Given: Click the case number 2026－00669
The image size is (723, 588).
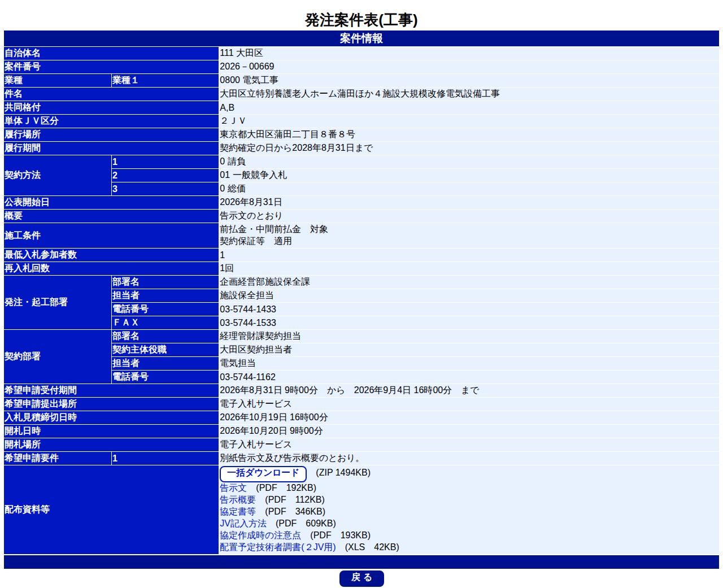Looking at the screenshot, I should [247, 67].
